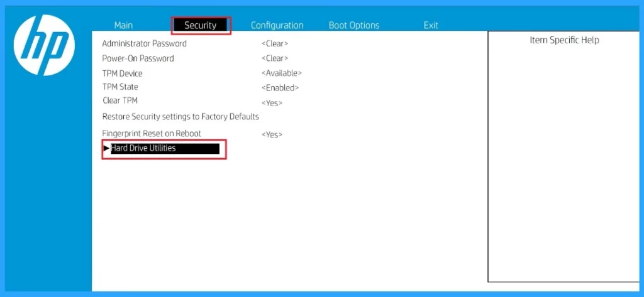Change Power-On Password <Clear> value

click(275, 58)
